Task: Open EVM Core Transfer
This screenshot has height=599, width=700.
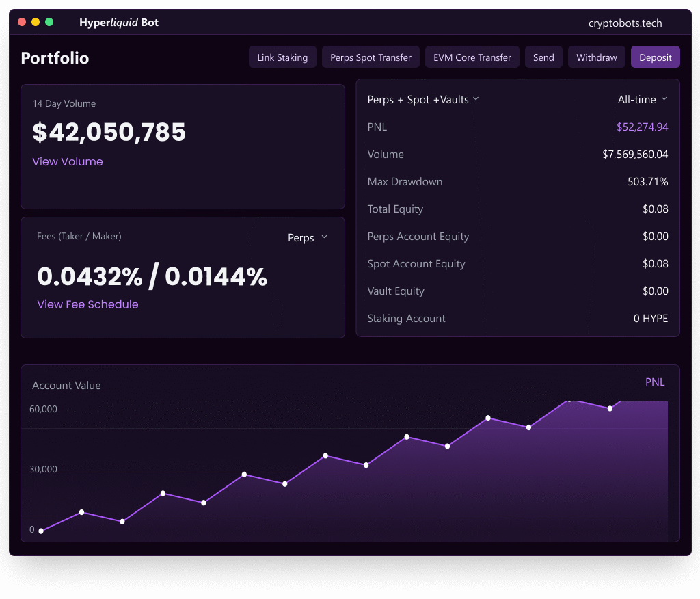Action: click(x=472, y=57)
